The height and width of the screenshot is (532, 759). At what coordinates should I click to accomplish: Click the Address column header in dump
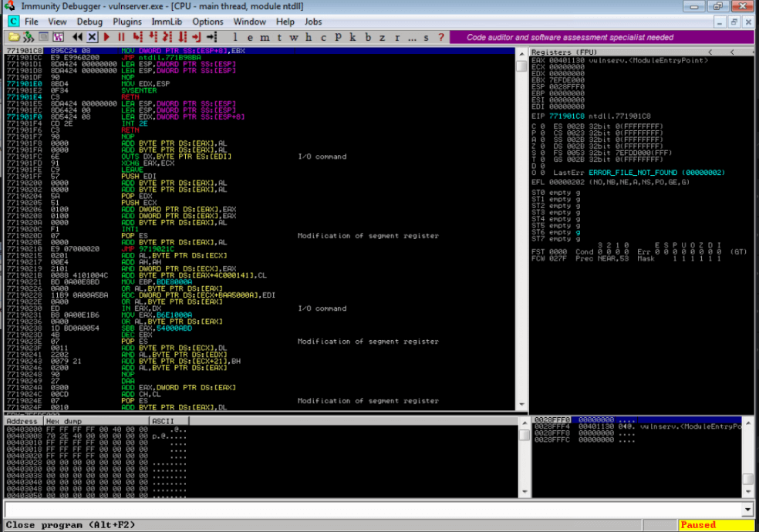(x=22, y=421)
